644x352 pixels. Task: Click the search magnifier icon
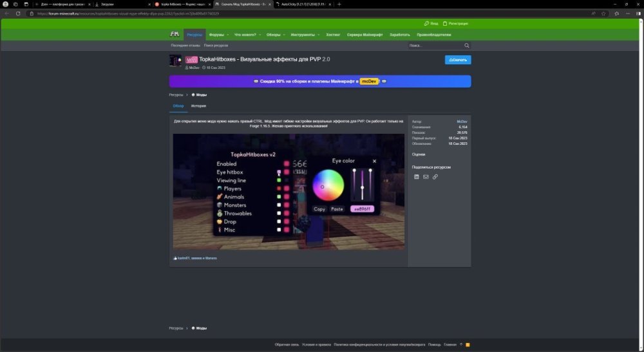[x=466, y=46]
